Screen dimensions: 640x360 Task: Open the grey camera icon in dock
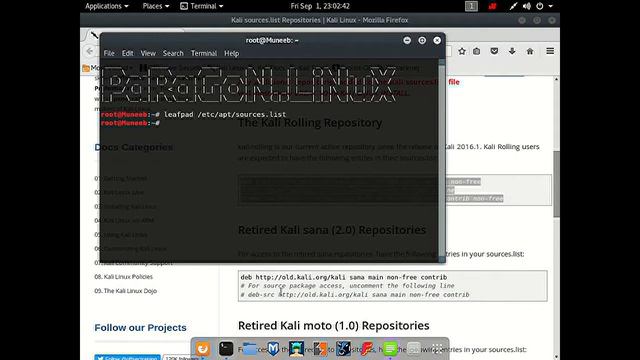tap(414, 349)
